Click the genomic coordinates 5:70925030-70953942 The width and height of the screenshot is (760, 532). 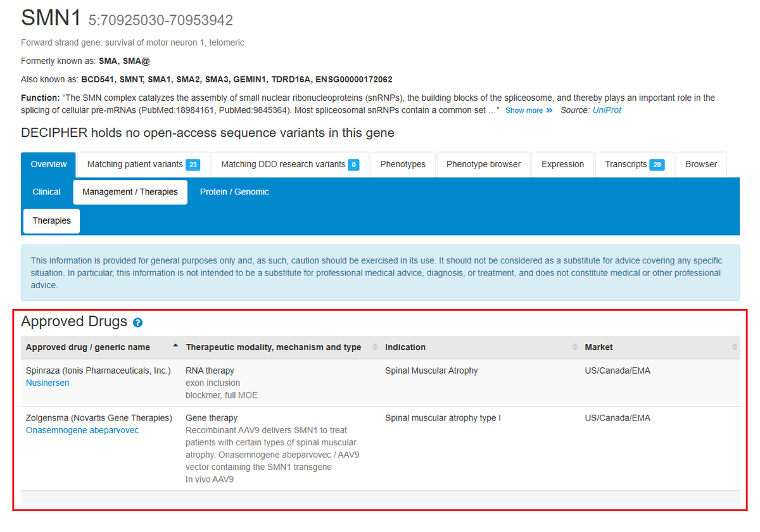click(161, 20)
